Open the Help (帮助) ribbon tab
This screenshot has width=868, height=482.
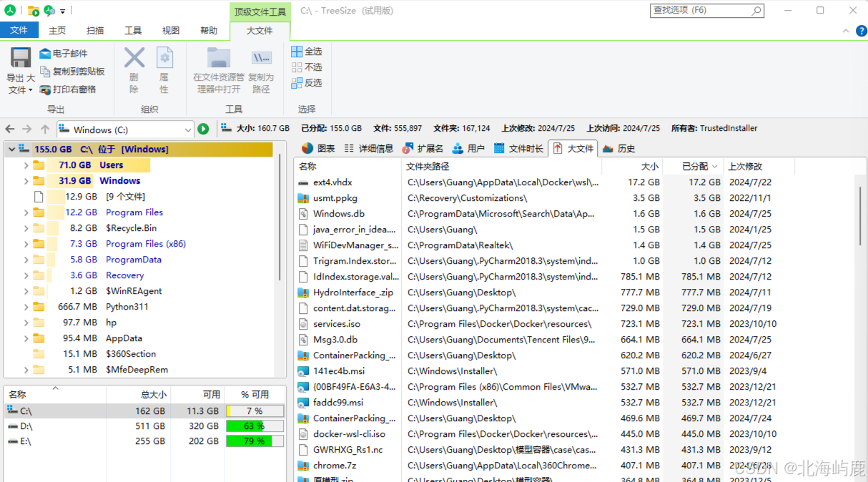coord(209,31)
